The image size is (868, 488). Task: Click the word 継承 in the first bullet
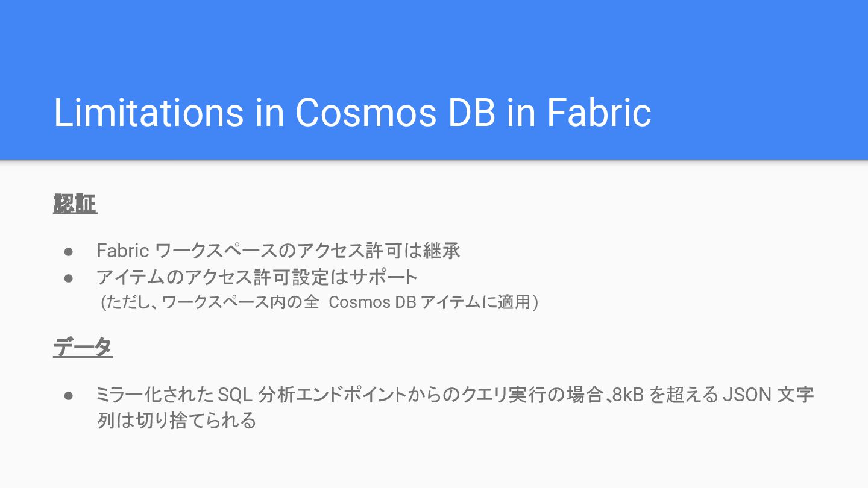point(442,250)
